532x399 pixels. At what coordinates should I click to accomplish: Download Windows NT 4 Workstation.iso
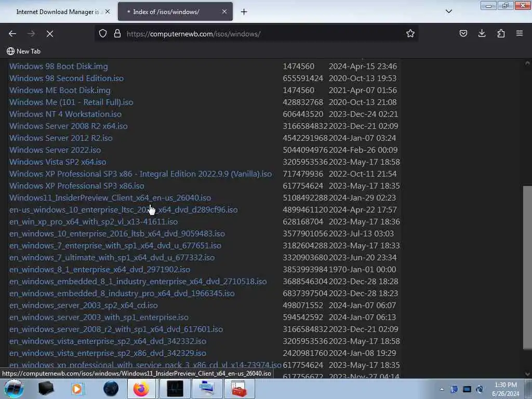[x=65, y=114]
